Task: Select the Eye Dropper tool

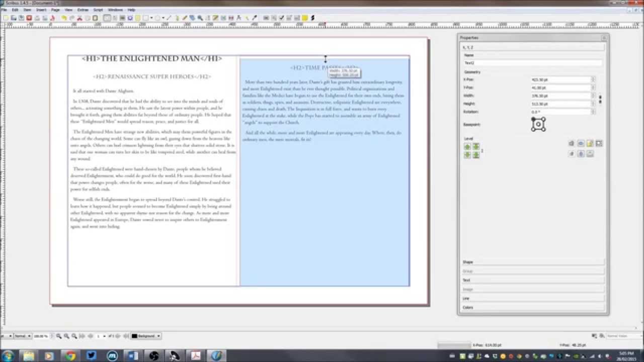Action: (x=254, y=18)
